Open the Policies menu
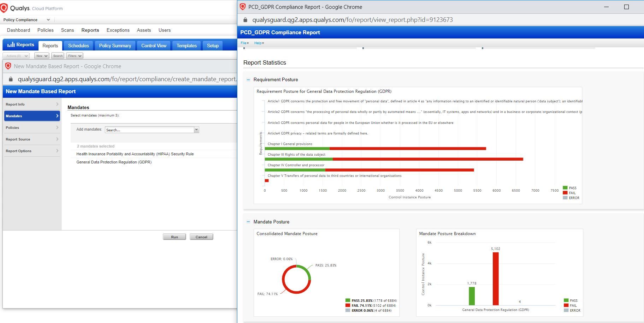 click(46, 30)
